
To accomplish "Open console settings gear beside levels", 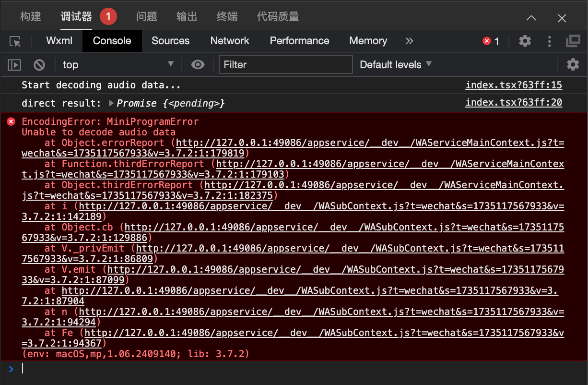I will 573,65.
